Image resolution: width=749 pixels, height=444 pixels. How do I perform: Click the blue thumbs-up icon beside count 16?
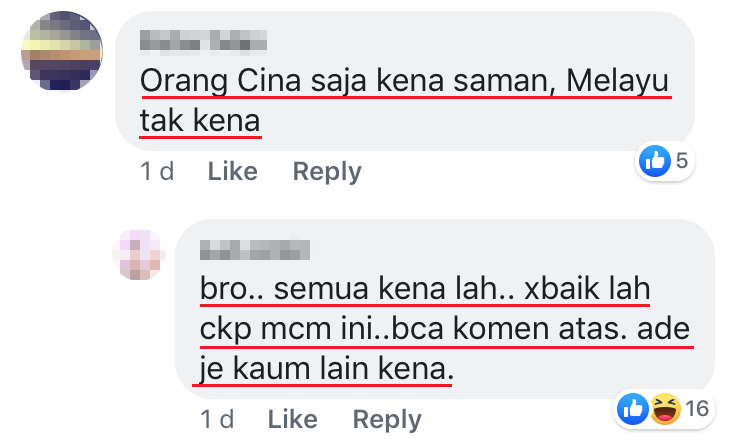[x=632, y=409]
